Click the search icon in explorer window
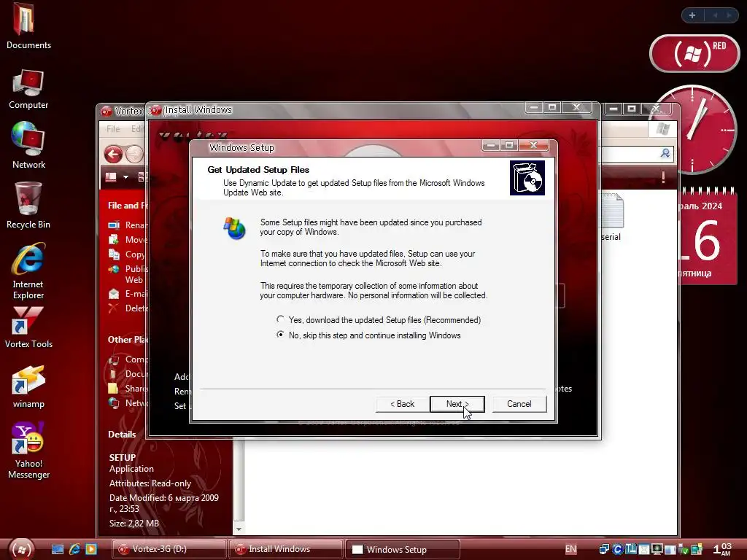 665,153
